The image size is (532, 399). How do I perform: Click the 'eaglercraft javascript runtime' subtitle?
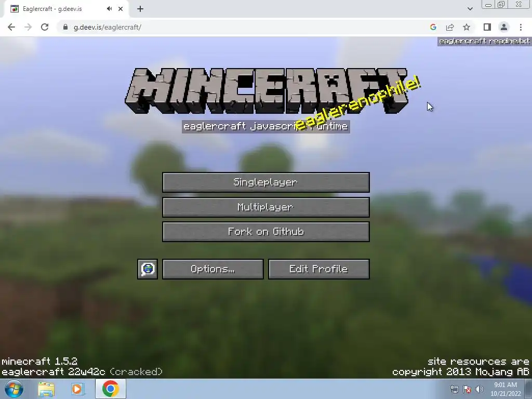265,127
